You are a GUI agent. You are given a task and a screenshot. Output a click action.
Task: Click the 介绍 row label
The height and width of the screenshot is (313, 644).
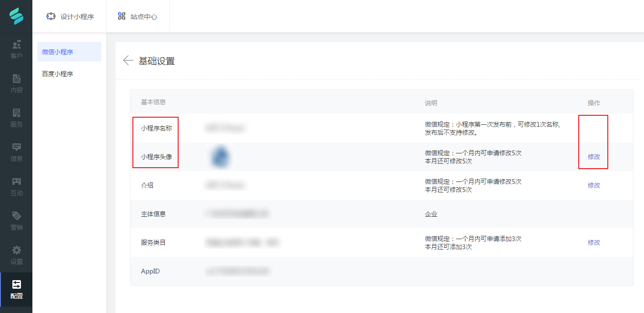pos(147,185)
